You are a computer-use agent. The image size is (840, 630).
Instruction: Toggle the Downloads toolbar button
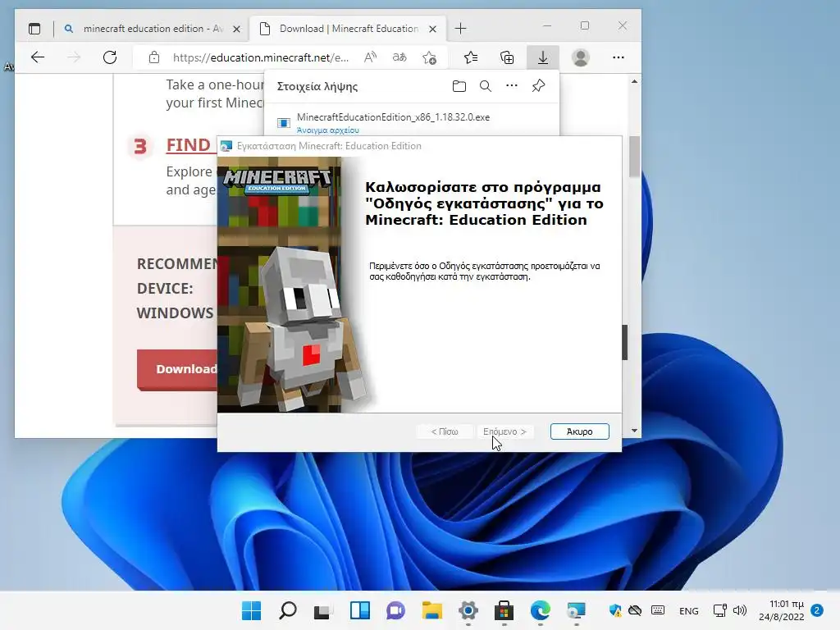(x=543, y=57)
